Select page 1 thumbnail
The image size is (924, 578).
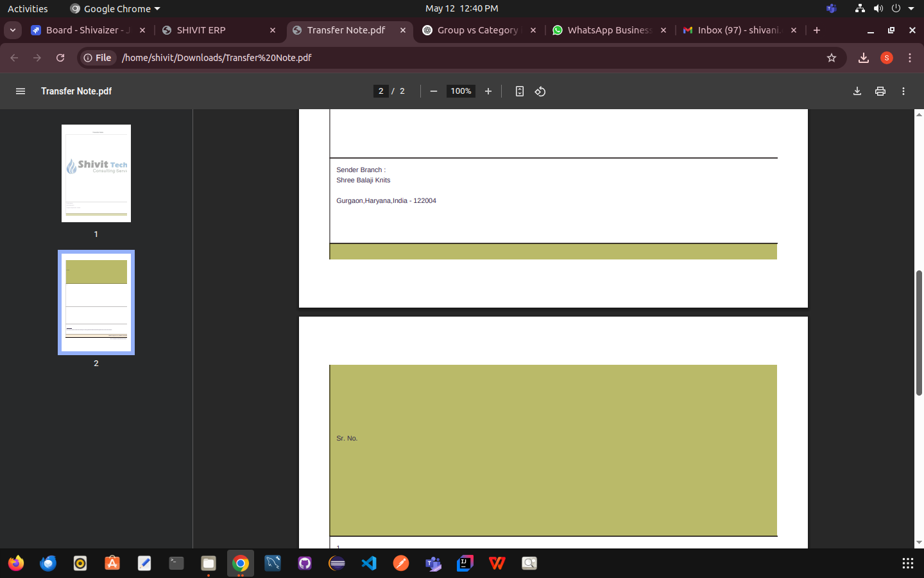pos(96,173)
